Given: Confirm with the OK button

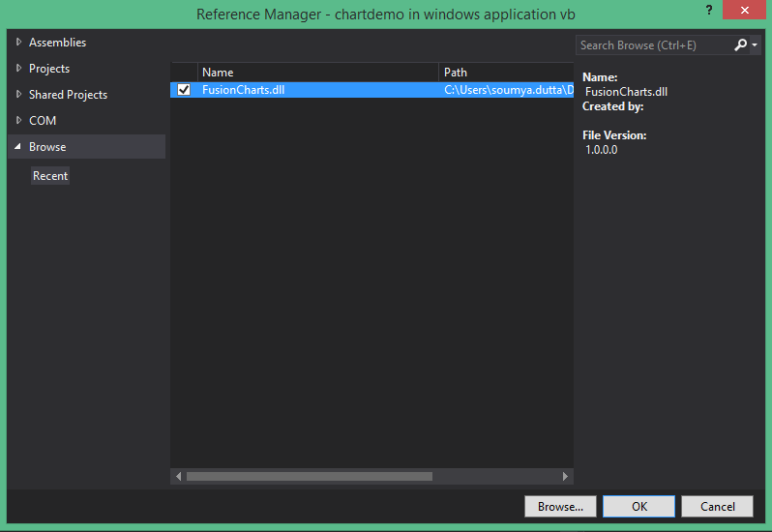Looking at the screenshot, I should coord(638,507).
